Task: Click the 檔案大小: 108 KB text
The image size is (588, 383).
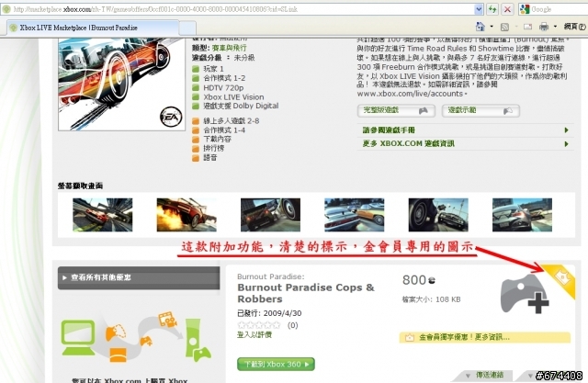Action: coord(431,299)
